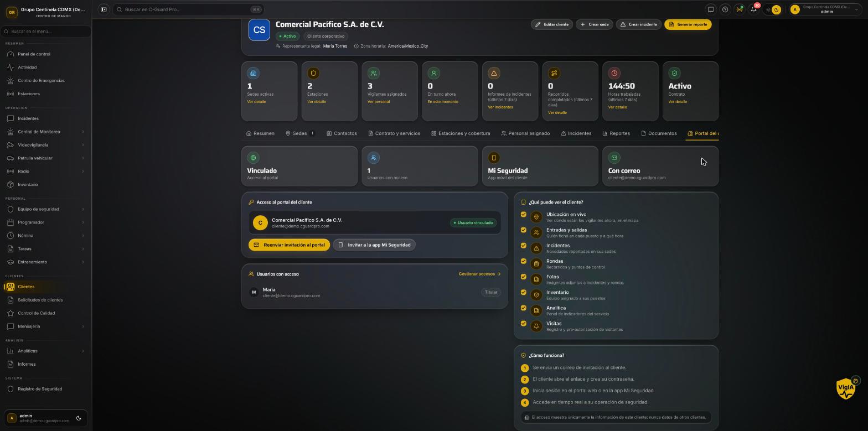Open the notifications bell

coord(753,9)
